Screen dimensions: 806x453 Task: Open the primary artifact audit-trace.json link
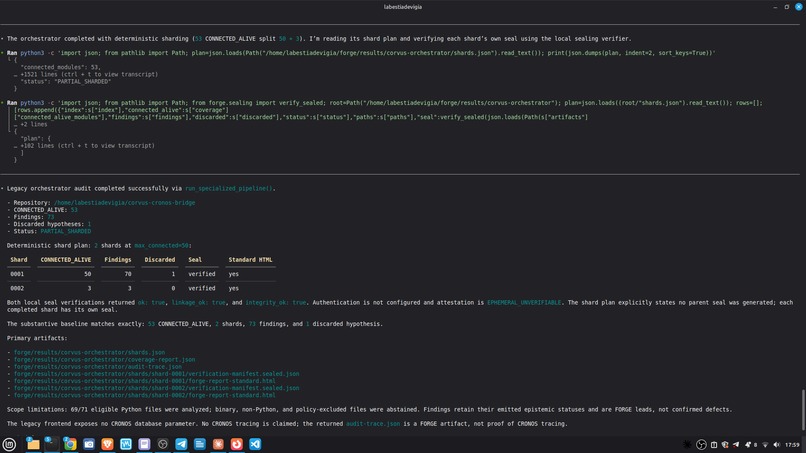[x=98, y=367]
